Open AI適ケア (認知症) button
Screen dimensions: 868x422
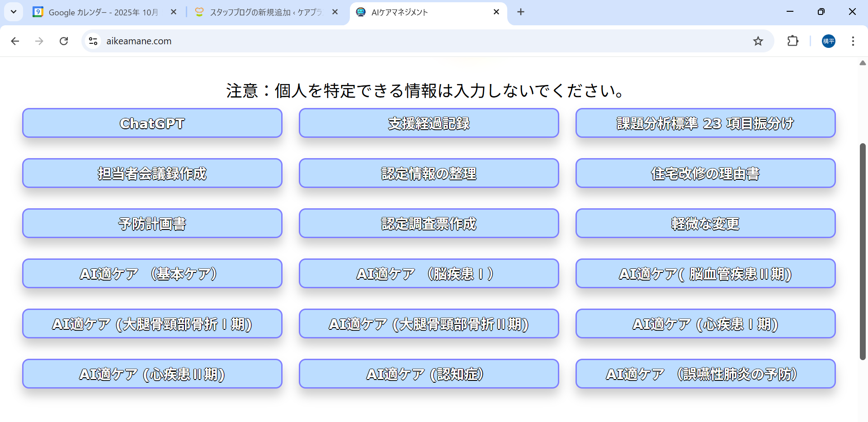(x=429, y=374)
